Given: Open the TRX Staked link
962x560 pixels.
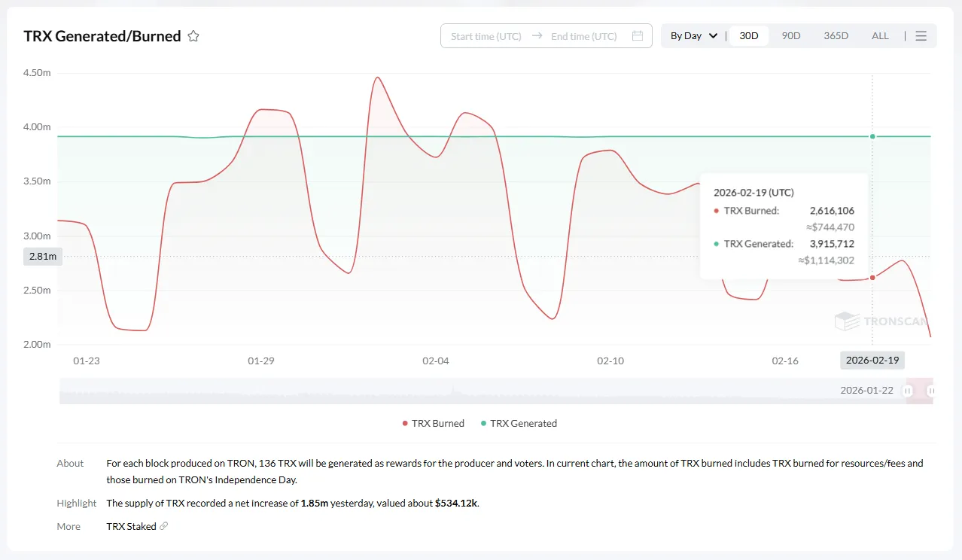Looking at the screenshot, I should click(x=137, y=527).
